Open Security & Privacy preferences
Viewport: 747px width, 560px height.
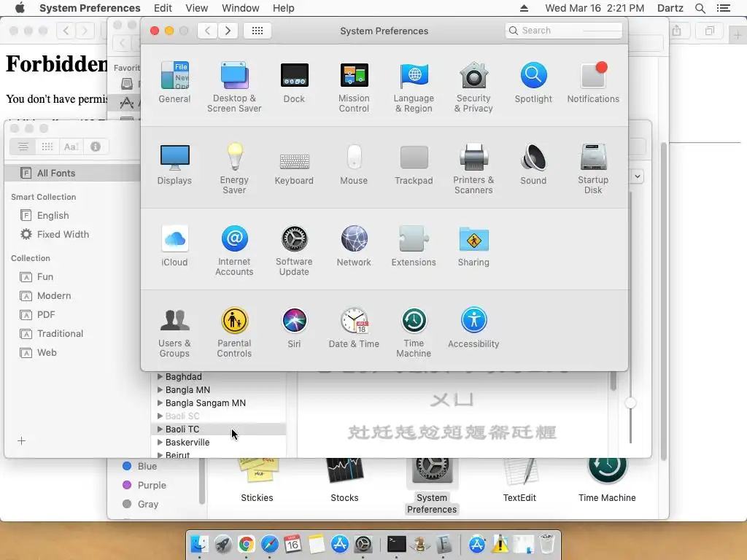pos(473,87)
